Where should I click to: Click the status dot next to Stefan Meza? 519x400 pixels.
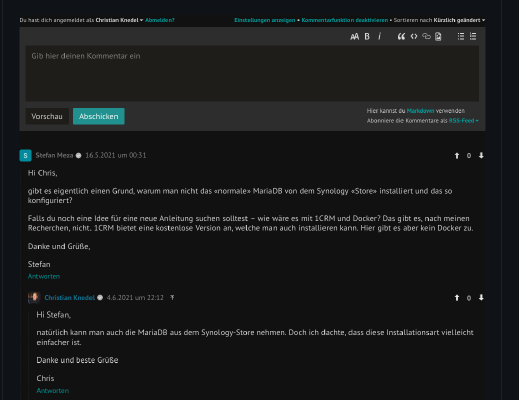pos(78,155)
